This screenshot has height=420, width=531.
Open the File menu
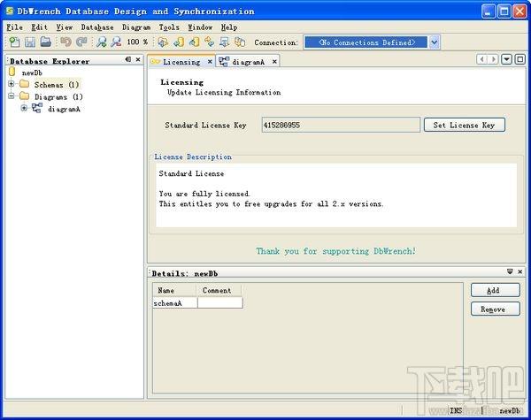tap(14, 27)
